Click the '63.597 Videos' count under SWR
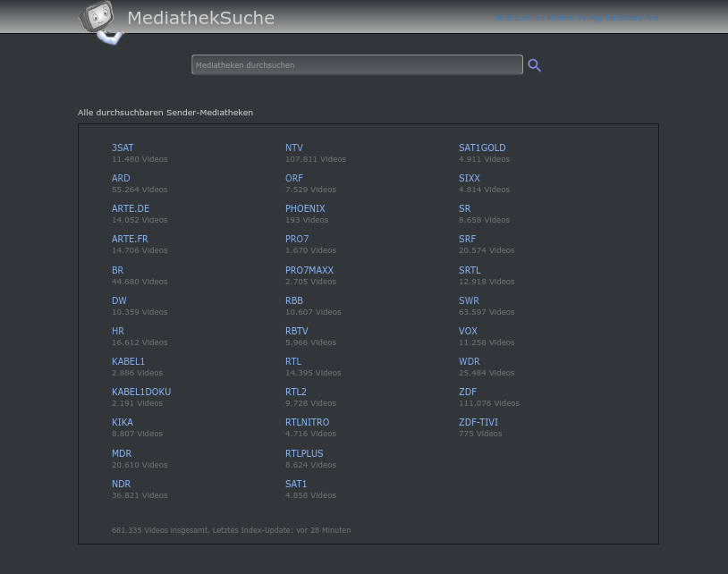This screenshot has width=728, height=574. tap(487, 312)
